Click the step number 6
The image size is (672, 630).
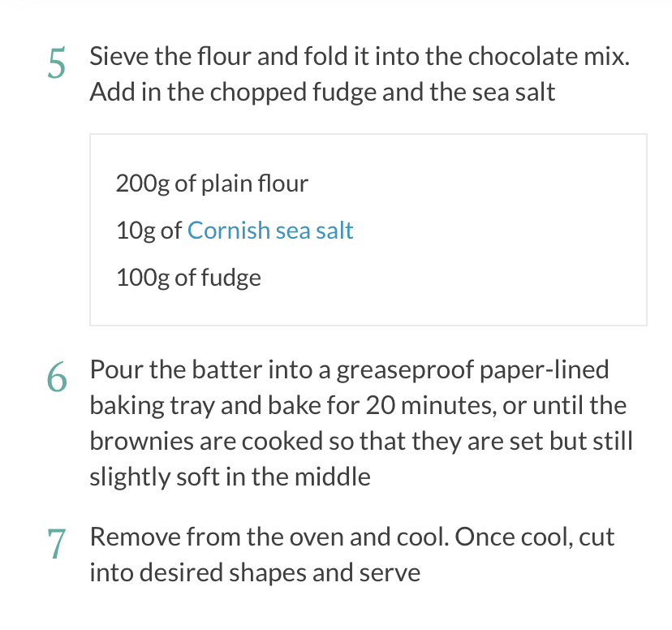(56, 377)
